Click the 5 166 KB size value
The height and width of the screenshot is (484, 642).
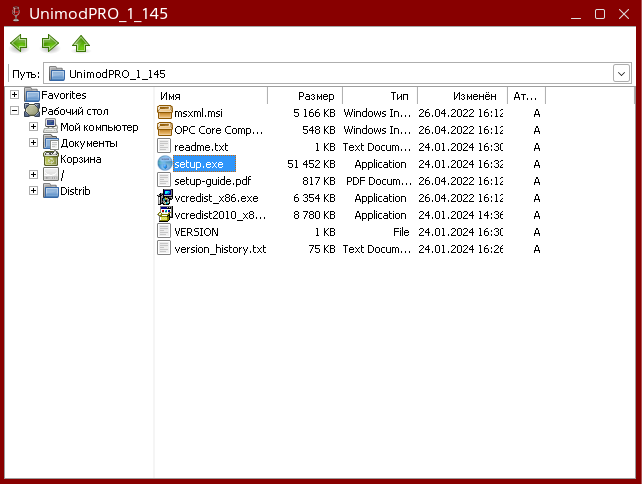tap(314, 113)
